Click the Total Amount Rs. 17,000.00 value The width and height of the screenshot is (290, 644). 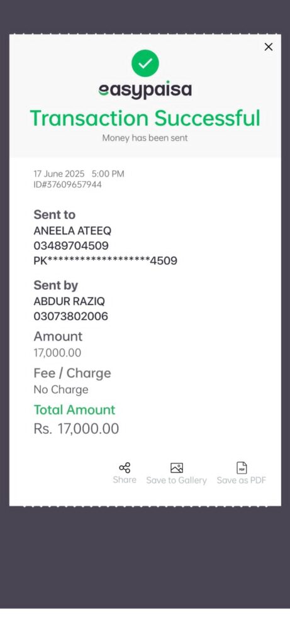(x=76, y=429)
